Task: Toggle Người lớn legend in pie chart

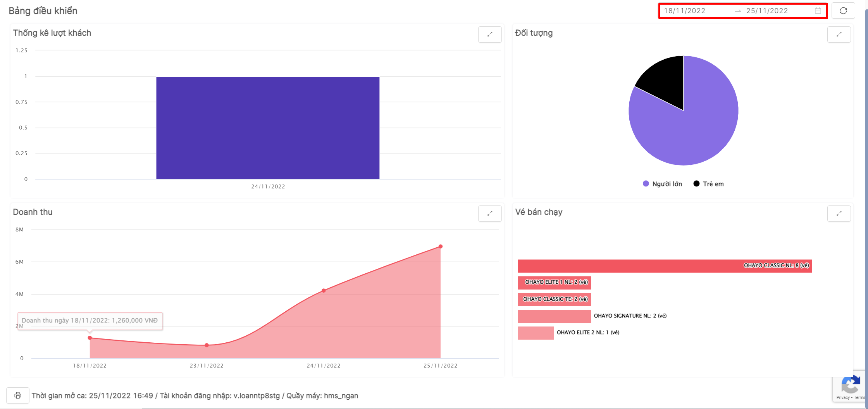Action: point(662,184)
